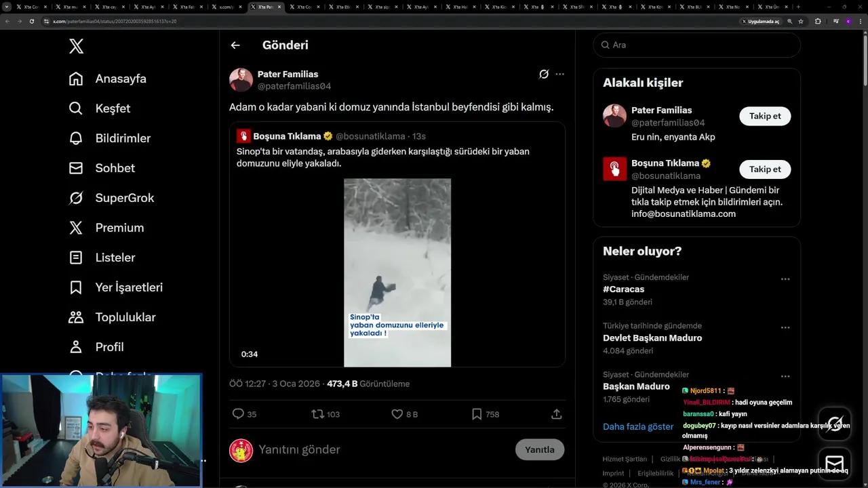Go back with the Gönderi arrow

(235, 45)
